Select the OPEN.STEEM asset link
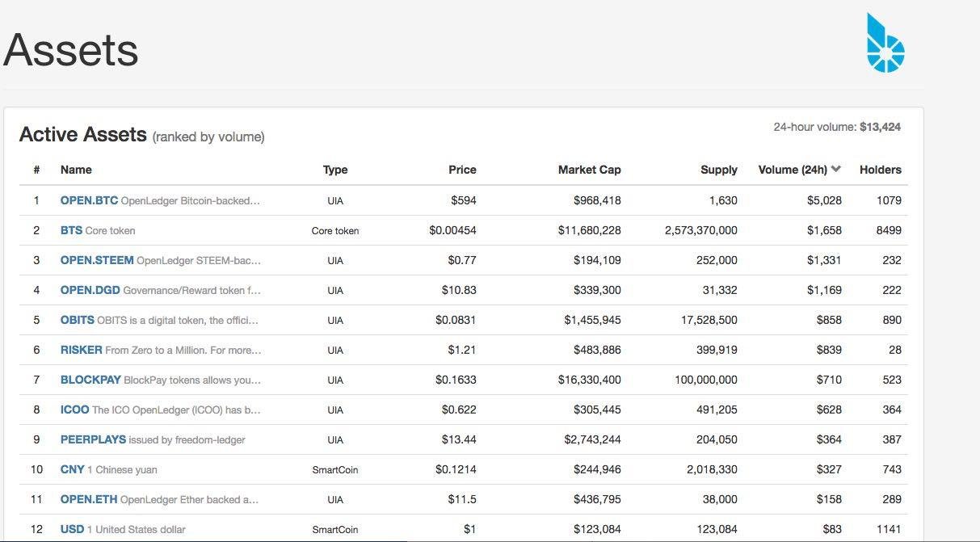 (97, 260)
